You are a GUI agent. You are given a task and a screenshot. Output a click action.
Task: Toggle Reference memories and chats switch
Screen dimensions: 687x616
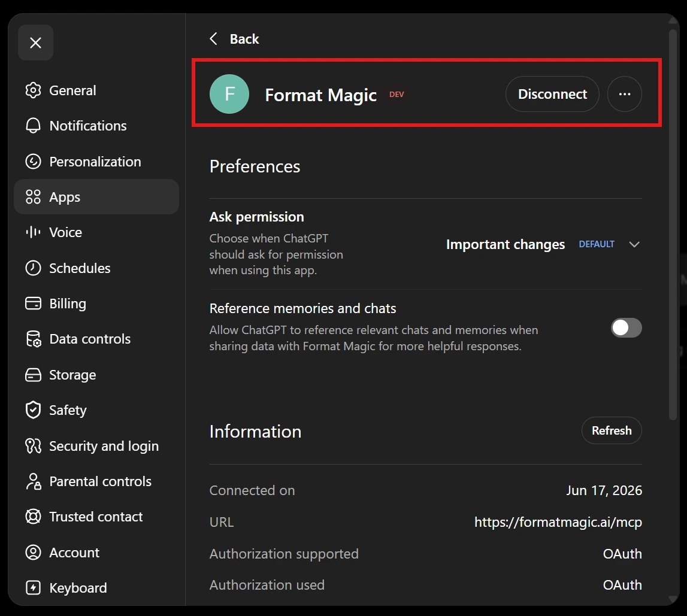[x=626, y=328]
